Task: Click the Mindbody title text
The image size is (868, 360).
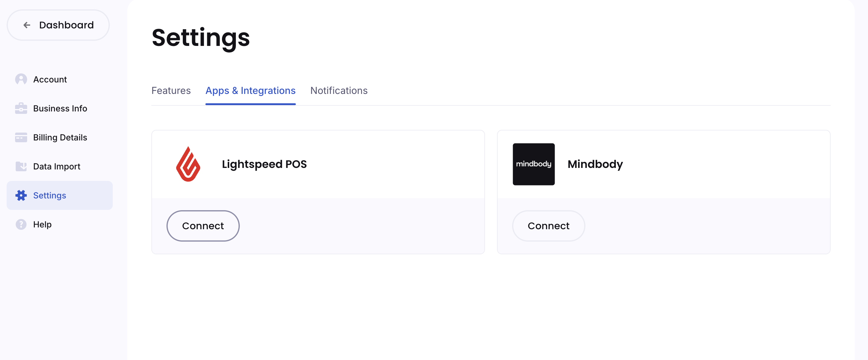Action: (x=595, y=164)
